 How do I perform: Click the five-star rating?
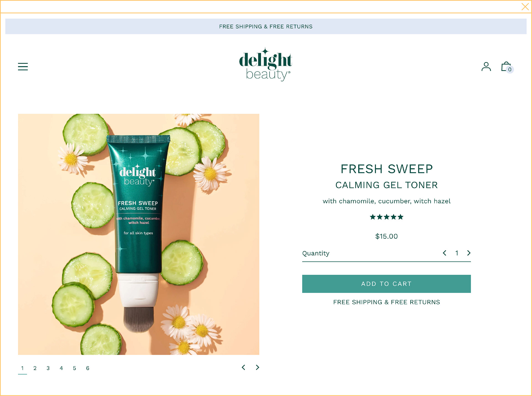click(x=387, y=217)
